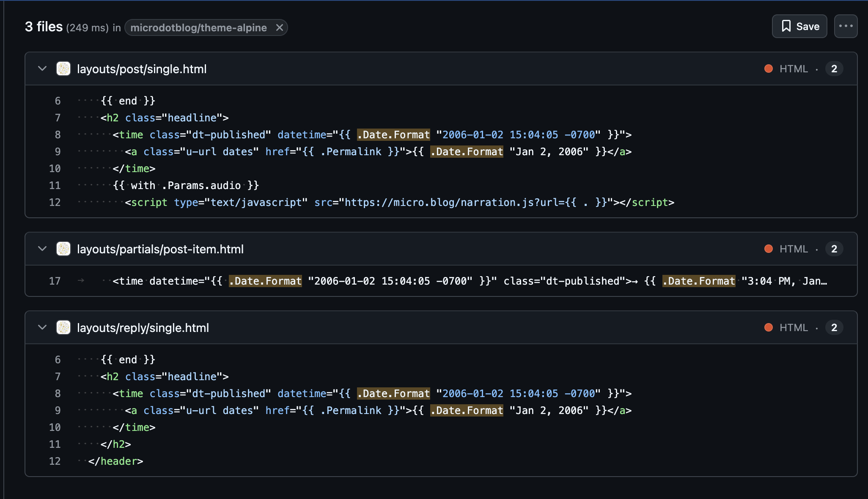The width and height of the screenshot is (868, 499).
Task: Click line number 8 in post/single.html
Action: click(58, 134)
